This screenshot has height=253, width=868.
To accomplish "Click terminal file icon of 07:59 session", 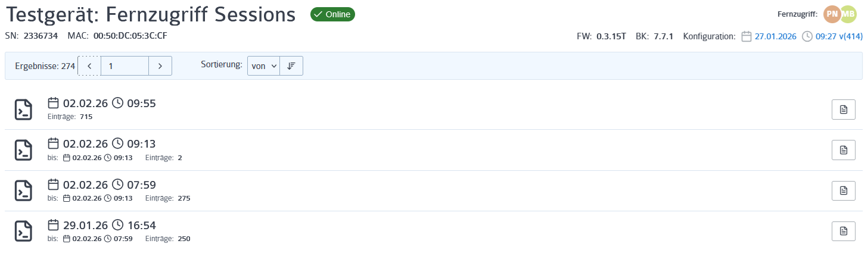I will 23,190.
